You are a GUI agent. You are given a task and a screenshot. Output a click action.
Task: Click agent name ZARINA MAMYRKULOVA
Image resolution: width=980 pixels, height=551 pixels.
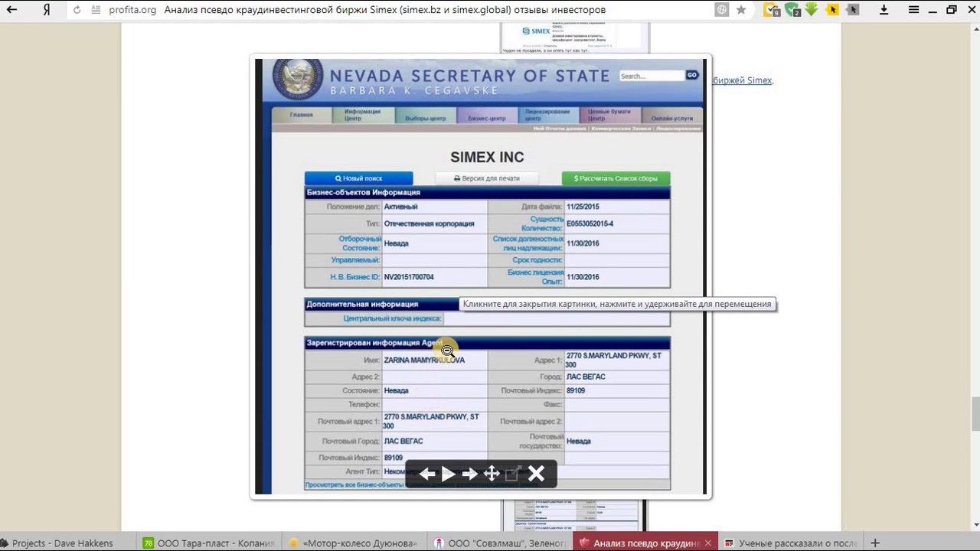pyautogui.click(x=424, y=360)
